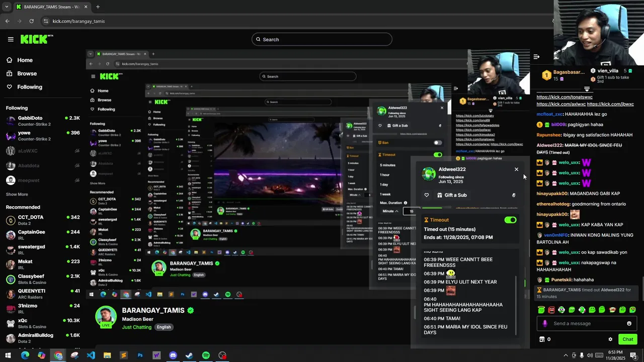Close the Aldweel322 user card
This screenshot has height=362, width=644.
[x=516, y=169]
